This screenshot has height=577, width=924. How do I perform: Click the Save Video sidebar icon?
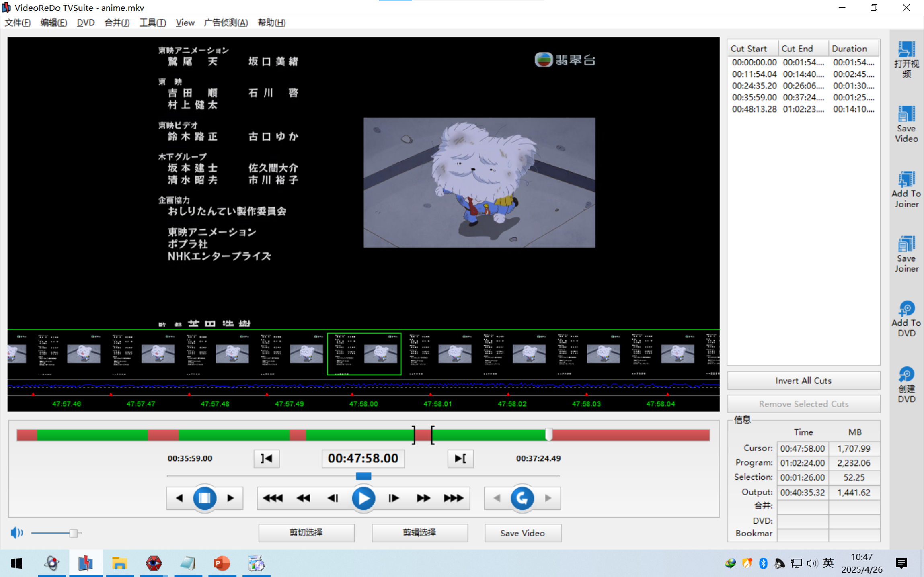click(x=906, y=124)
